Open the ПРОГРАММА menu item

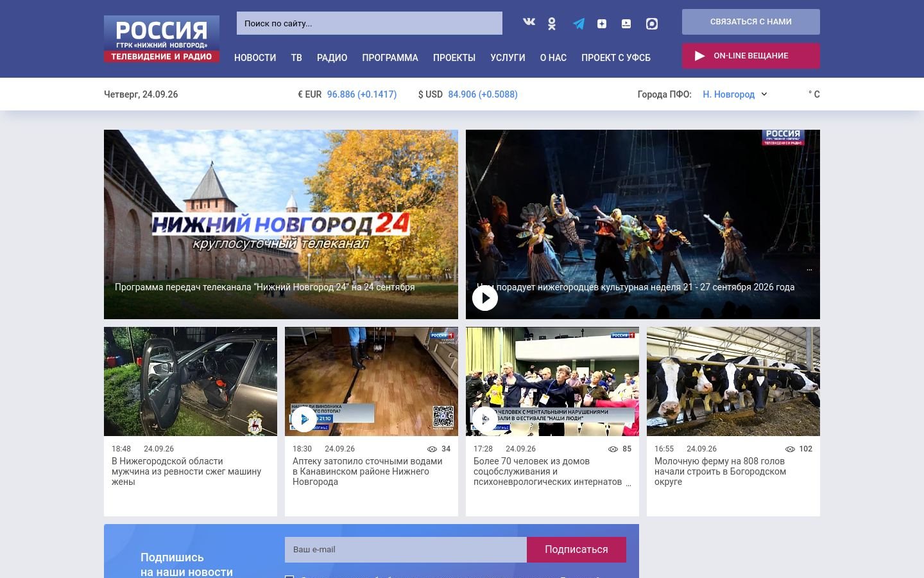pyautogui.click(x=390, y=58)
